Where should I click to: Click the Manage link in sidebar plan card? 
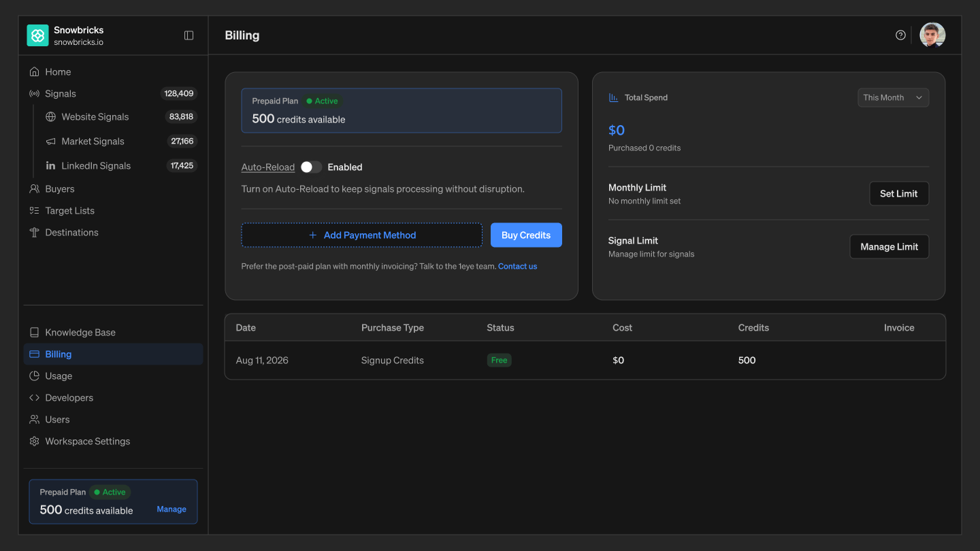coord(171,510)
